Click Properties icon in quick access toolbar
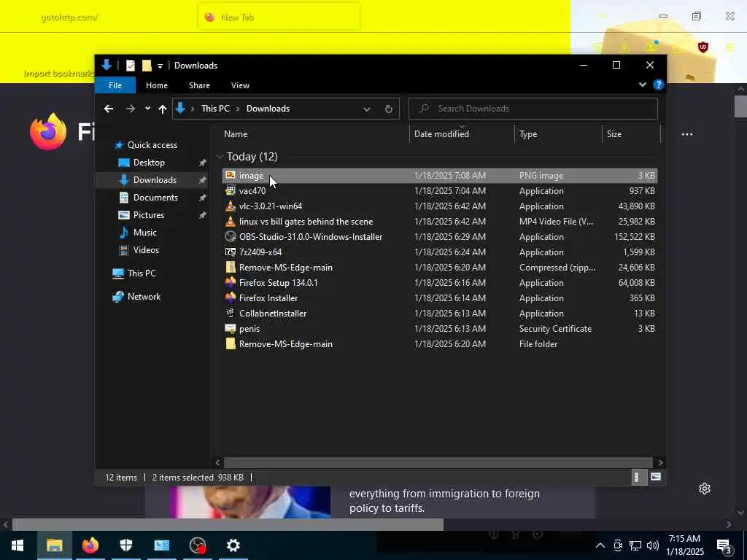Viewport: 747px width, 560px height. [131, 65]
